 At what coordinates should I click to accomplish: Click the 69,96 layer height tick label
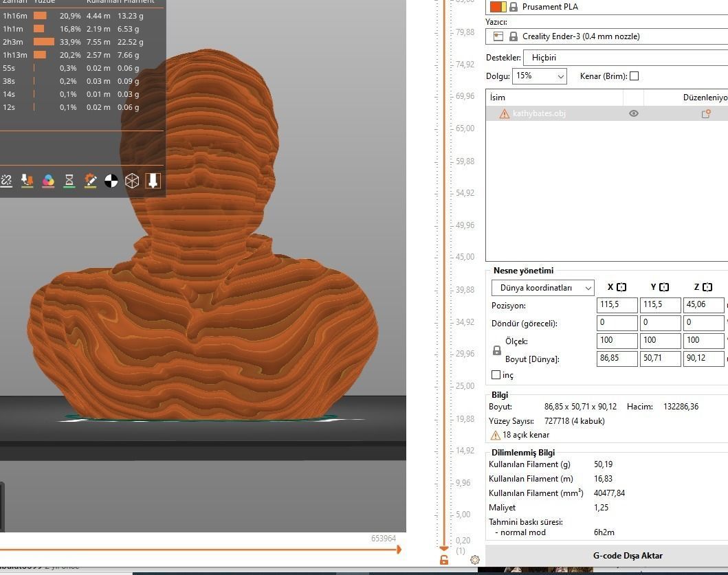click(x=465, y=96)
